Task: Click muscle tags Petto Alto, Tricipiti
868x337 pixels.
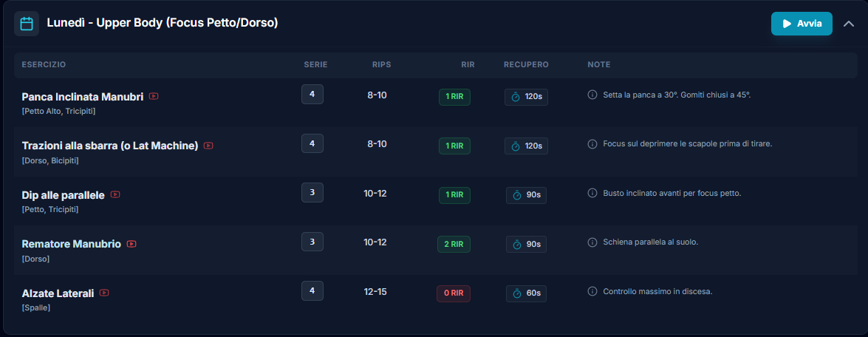Action: (58, 112)
